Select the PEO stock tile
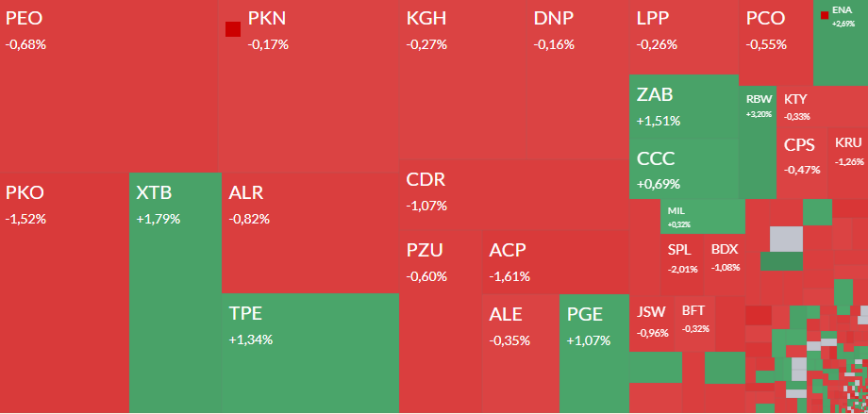Image resolution: width=868 pixels, height=414 pixels. tap(108, 85)
